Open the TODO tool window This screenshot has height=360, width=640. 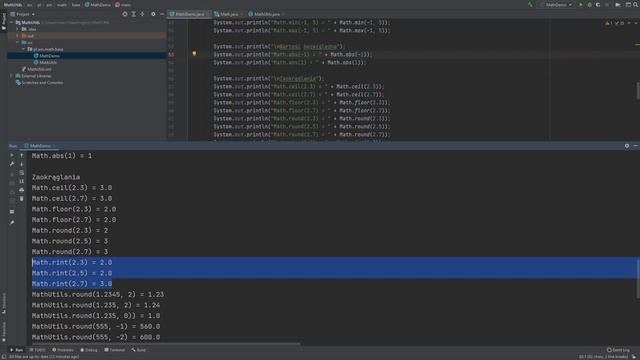point(38,350)
